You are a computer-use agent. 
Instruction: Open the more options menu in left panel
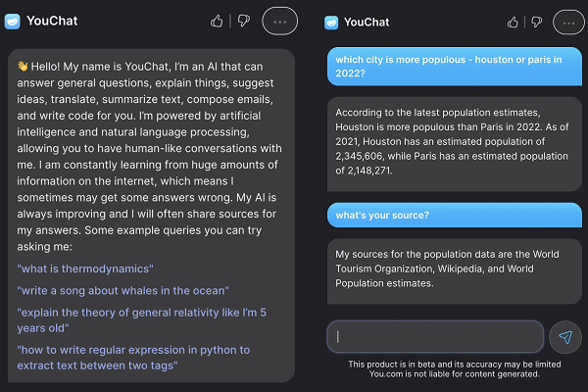coord(280,21)
